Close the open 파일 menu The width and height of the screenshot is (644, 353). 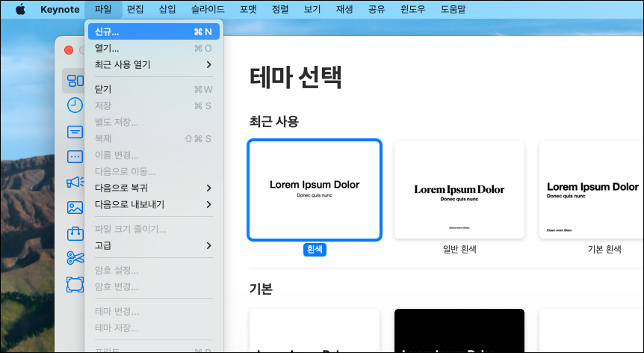(x=103, y=9)
